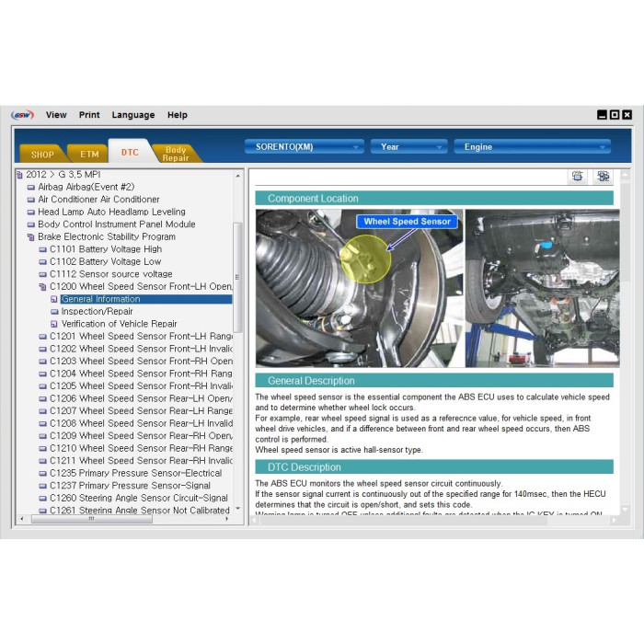Open the Year dropdown
The image size is (644, 644).
(408, 146)
